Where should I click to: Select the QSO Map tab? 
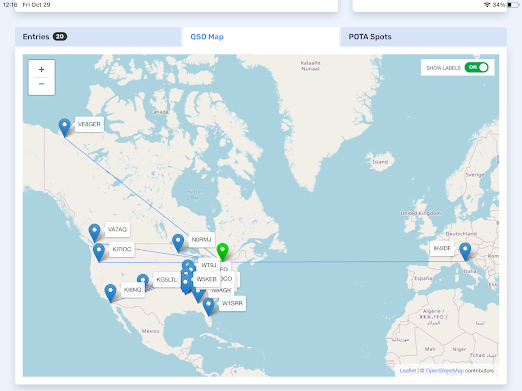261,37
